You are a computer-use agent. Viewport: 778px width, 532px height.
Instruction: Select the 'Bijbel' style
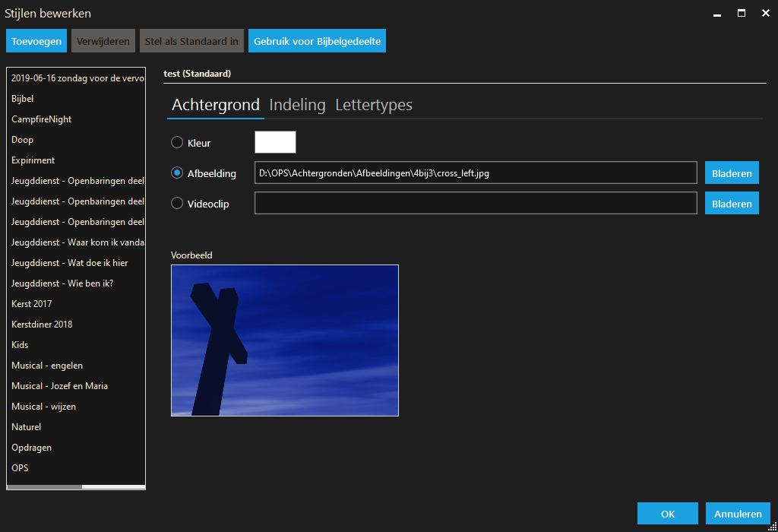pos(76,98)
